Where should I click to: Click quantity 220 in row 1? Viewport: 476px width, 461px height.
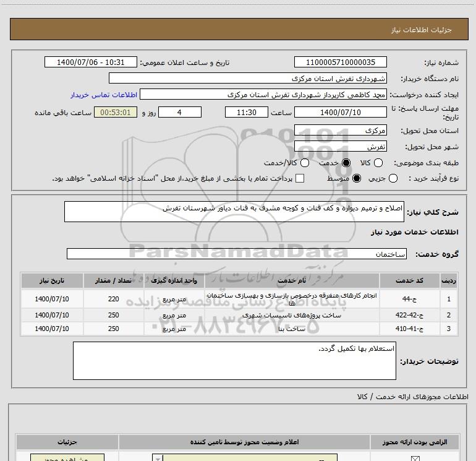(x=114, y=299)
